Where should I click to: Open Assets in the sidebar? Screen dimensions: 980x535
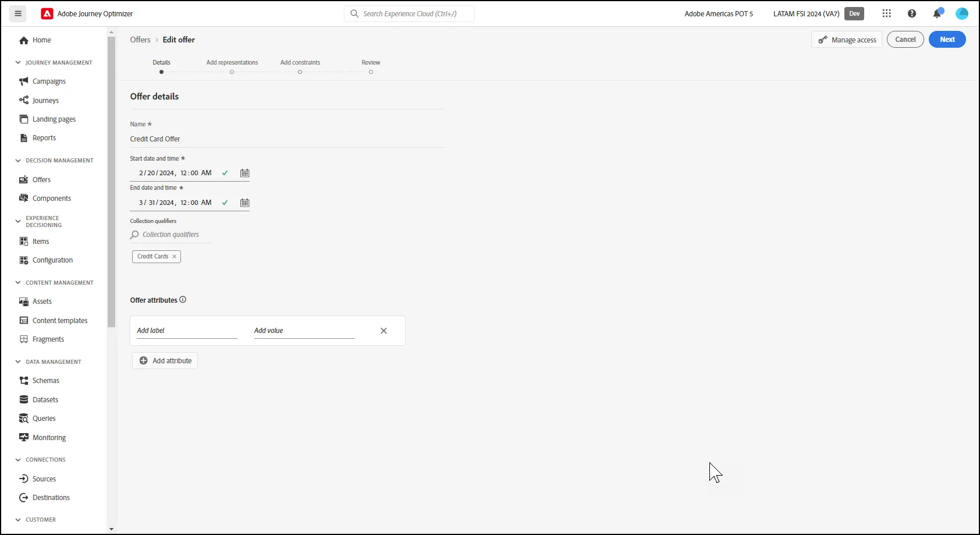[x=35, y=302]
